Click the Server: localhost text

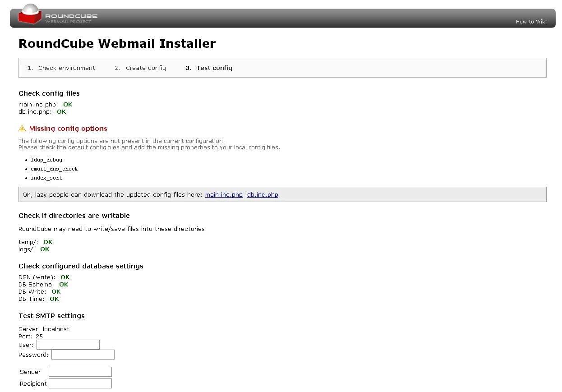[x=44, y=329]
